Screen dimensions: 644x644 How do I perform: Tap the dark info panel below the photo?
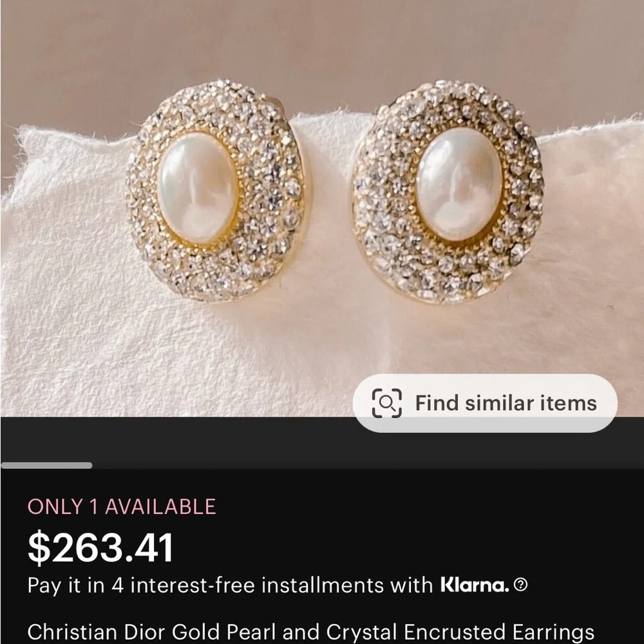pos(322,554)
